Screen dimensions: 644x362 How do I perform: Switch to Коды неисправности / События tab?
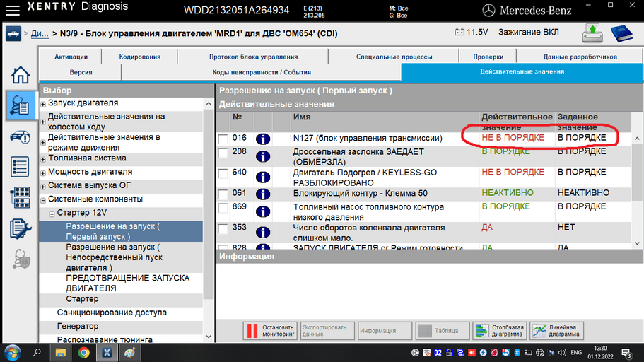pyautogui.click(x=262, y=72)
